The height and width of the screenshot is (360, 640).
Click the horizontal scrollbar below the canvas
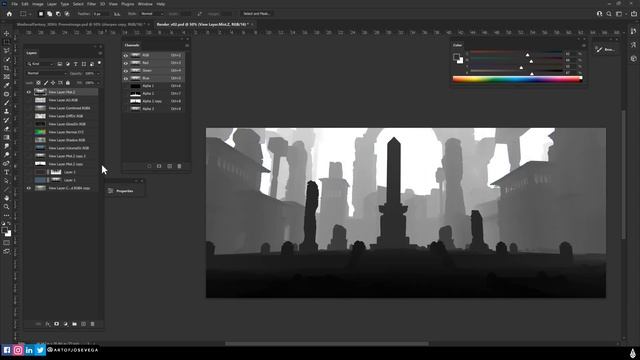tap(327, 344)
